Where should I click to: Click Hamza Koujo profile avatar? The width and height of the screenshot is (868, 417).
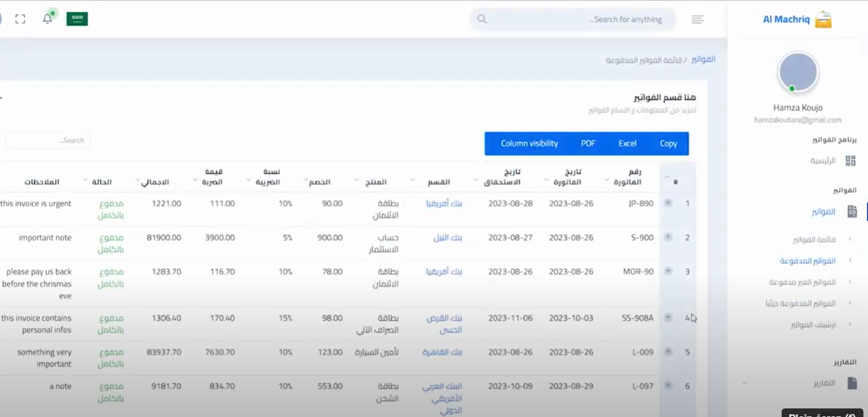coord(798,72)
